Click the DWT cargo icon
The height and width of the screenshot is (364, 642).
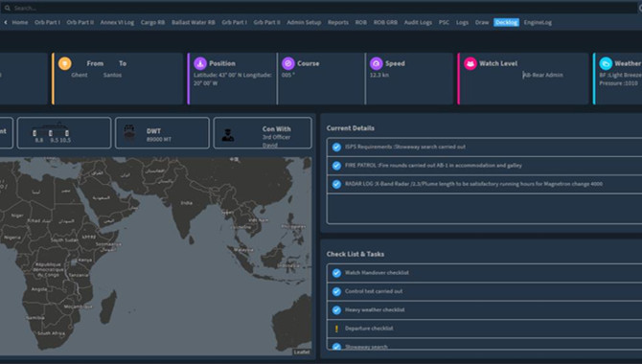point(129,132)
